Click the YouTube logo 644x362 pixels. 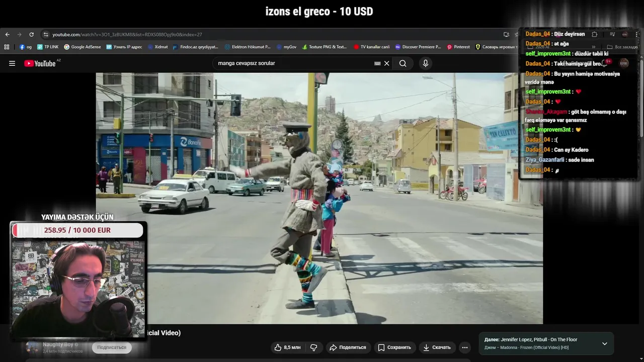coord(40,63)
